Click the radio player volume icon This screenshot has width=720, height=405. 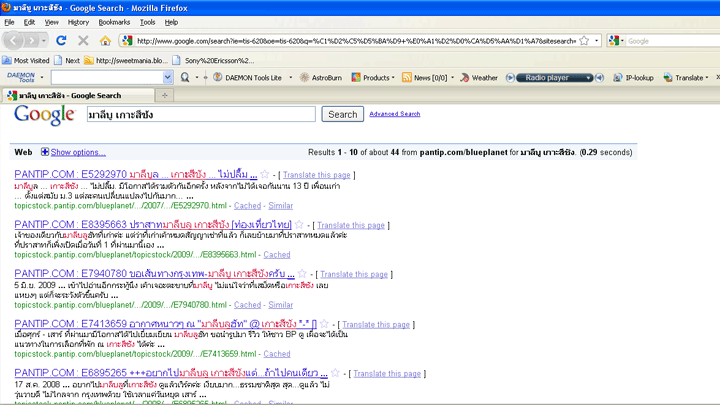coord(599,78)
